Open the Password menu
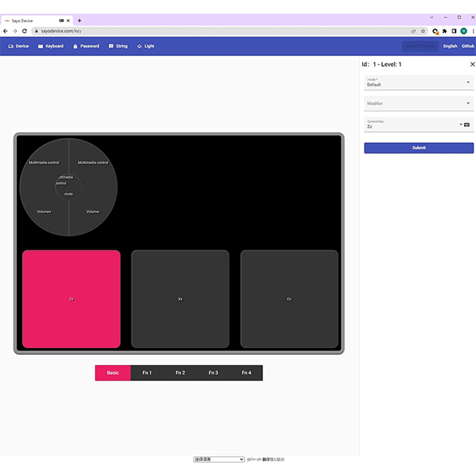 (x=86, y=46)
